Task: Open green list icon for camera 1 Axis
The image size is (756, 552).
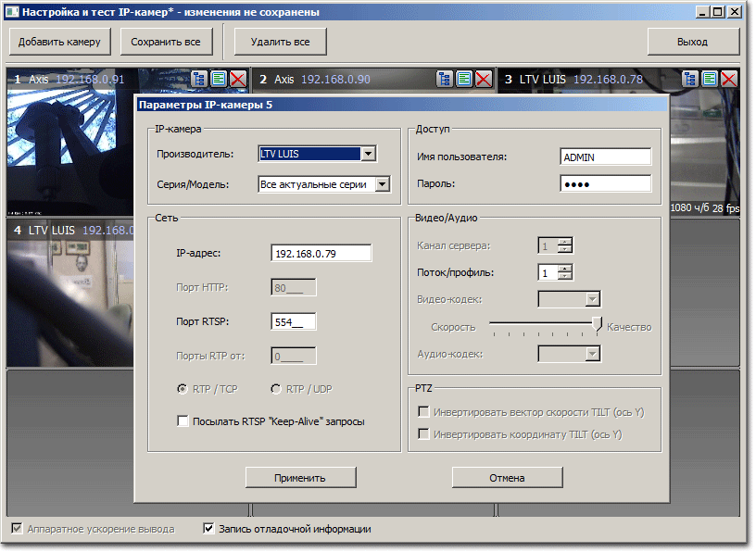Action: pos(219,79)
